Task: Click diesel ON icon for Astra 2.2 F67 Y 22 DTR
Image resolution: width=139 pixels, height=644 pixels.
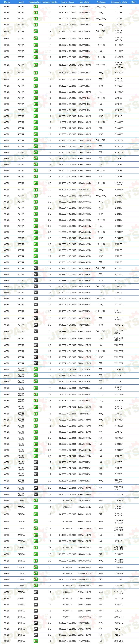Action: (36, 357)
